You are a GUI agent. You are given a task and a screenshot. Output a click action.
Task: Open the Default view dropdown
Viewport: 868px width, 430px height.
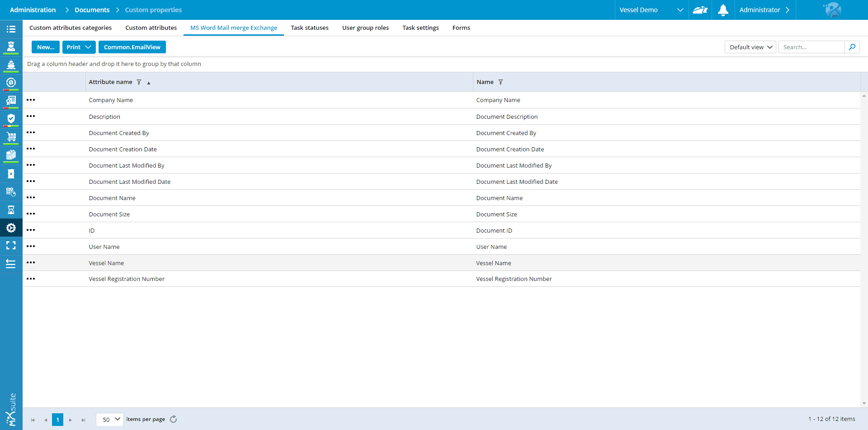pos(750,47)
